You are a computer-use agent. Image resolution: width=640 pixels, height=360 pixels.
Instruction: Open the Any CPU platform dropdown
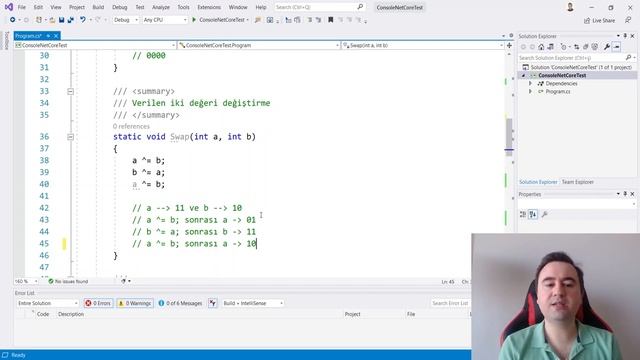click(165, 20)
